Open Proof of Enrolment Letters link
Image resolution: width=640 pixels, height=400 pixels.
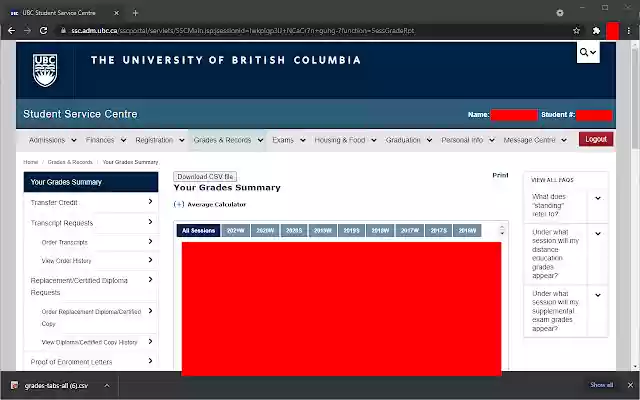click(91, 362)
